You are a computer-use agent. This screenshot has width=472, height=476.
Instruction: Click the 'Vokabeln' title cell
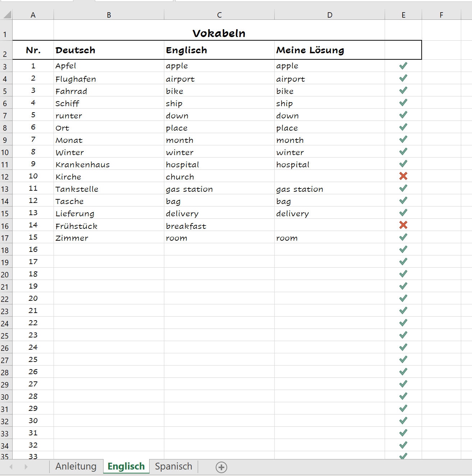(x=219, y=33)
